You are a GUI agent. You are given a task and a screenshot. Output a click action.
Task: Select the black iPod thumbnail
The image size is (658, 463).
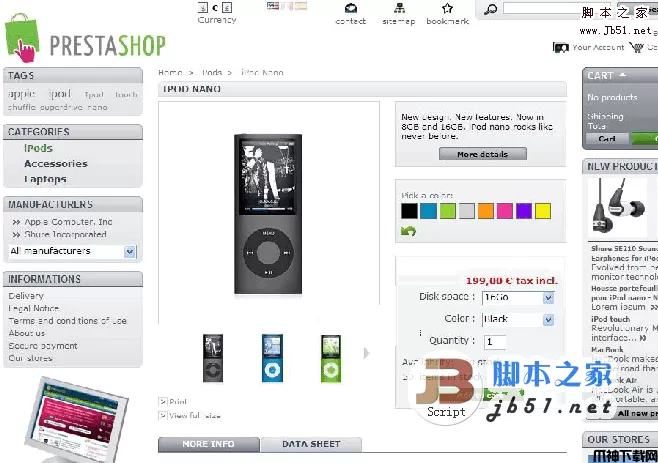213,358
